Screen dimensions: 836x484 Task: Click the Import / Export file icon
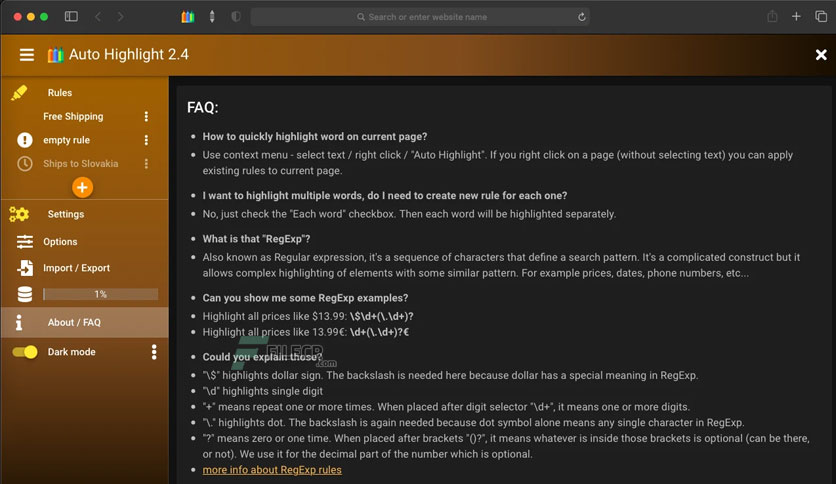click(25, 268)
